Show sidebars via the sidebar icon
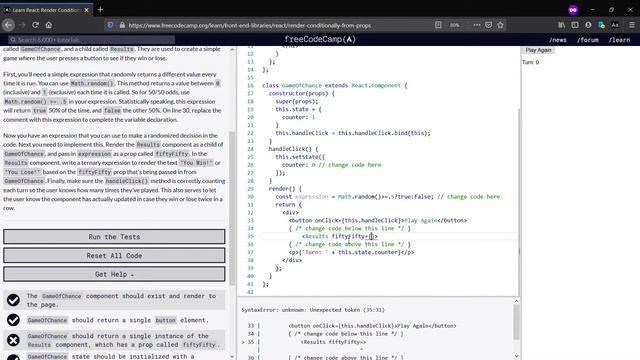This screenshot has height=360, width=640. point(575,25)
